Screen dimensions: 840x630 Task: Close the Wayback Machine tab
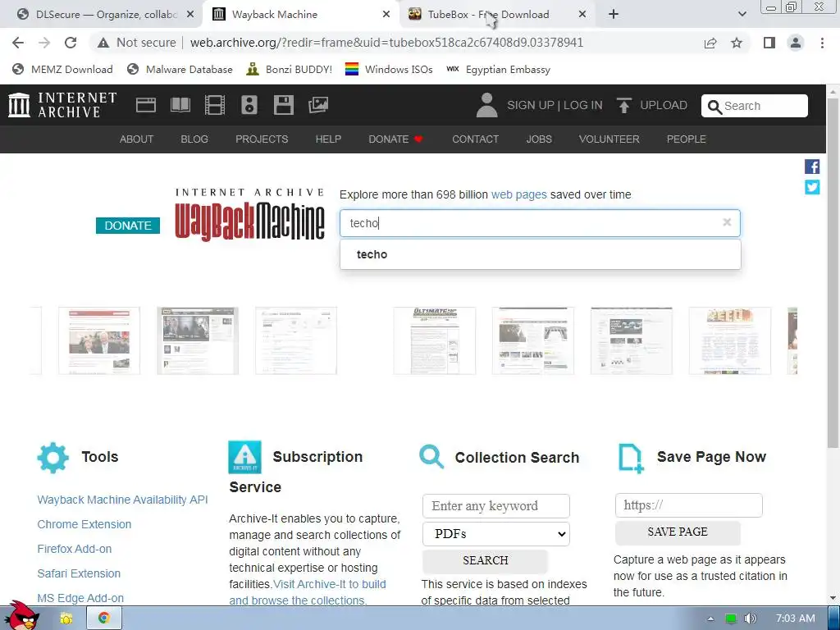click(x=386, y=15)
